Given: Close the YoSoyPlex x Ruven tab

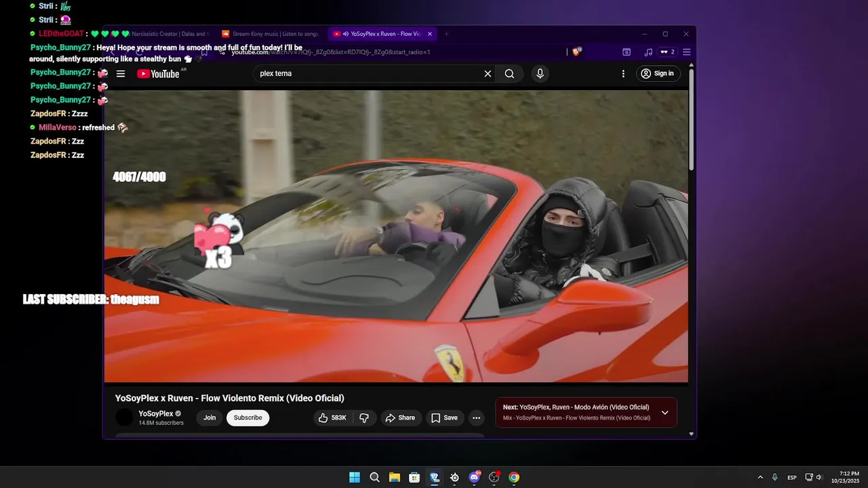Looking at the screenshot, I should pyautogui.click(x=430, y=34).
